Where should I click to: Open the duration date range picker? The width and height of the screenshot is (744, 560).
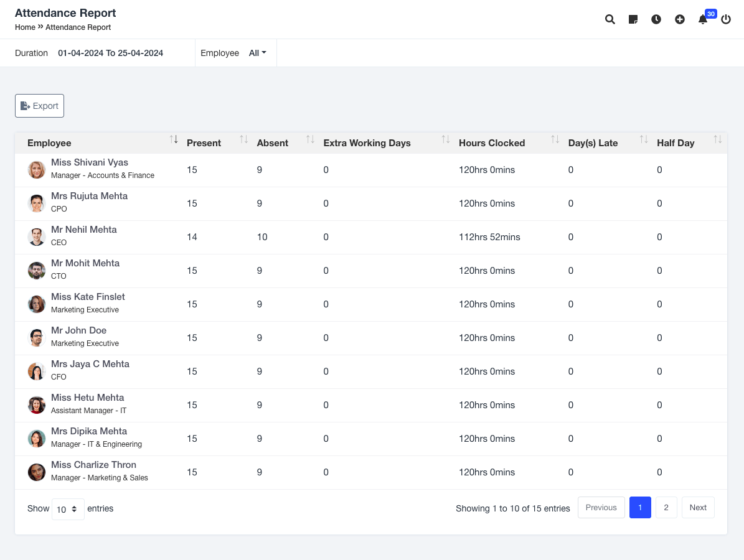111,53
